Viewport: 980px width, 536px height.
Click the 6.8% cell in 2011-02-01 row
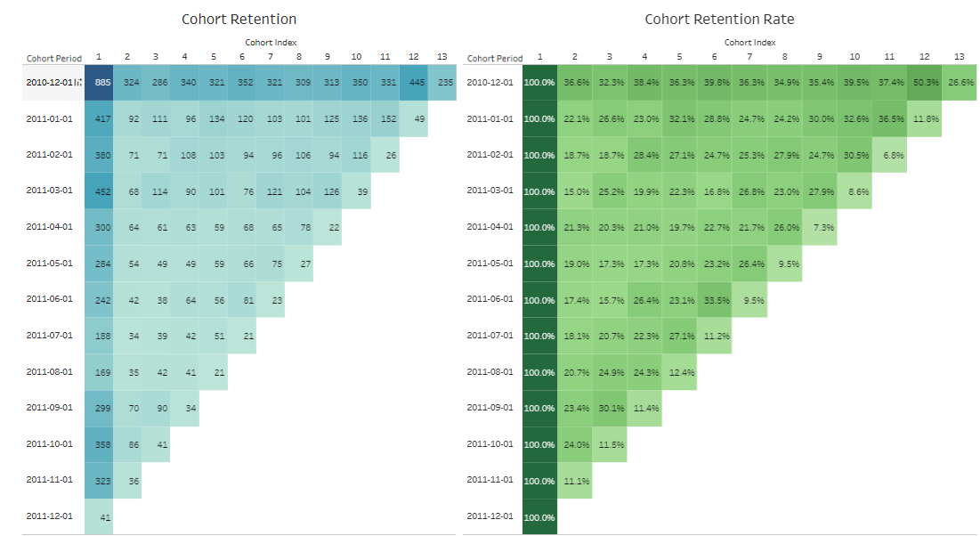point(890,155)
